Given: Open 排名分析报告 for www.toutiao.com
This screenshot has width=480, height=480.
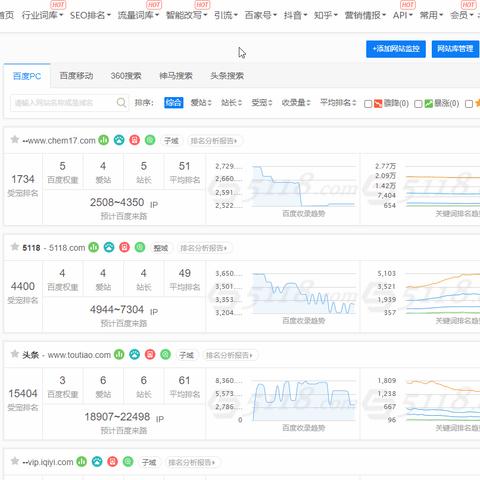Looking at the screenshot, I should (230, 355).
